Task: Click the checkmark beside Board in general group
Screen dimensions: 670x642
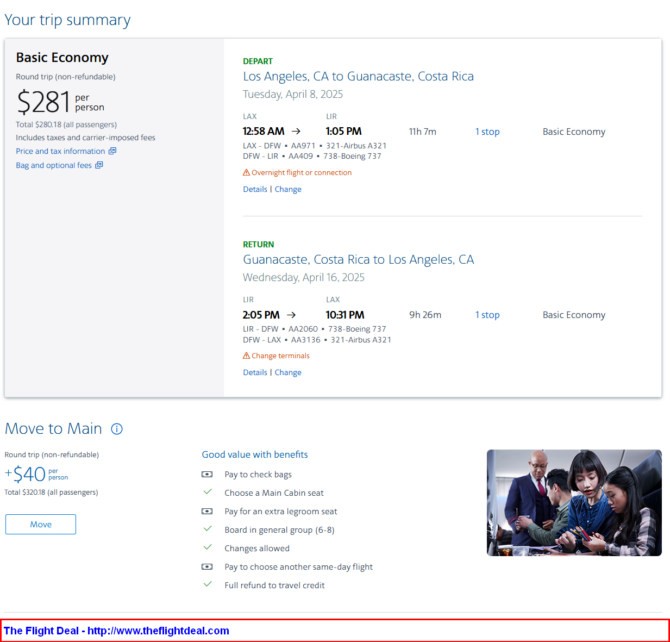Action: pyautogui.click(x=207, y=529)
